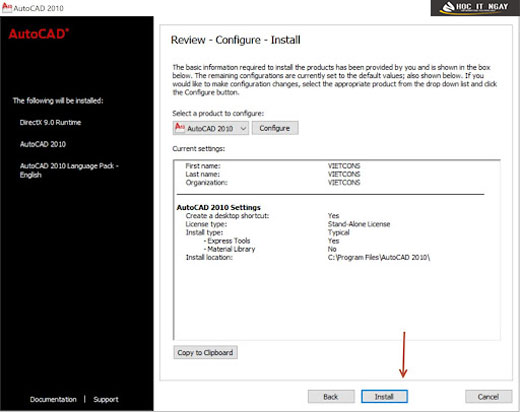Image resolution: width=520 pixels, height=412 pixels.
Task: Select DirectX 9.0 Runtime in install list
Action: (50, 122)
